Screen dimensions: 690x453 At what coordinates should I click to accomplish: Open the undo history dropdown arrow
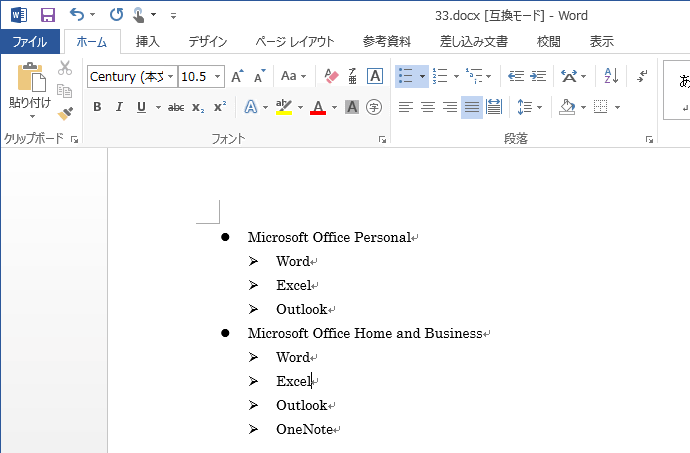coord(92,15)
